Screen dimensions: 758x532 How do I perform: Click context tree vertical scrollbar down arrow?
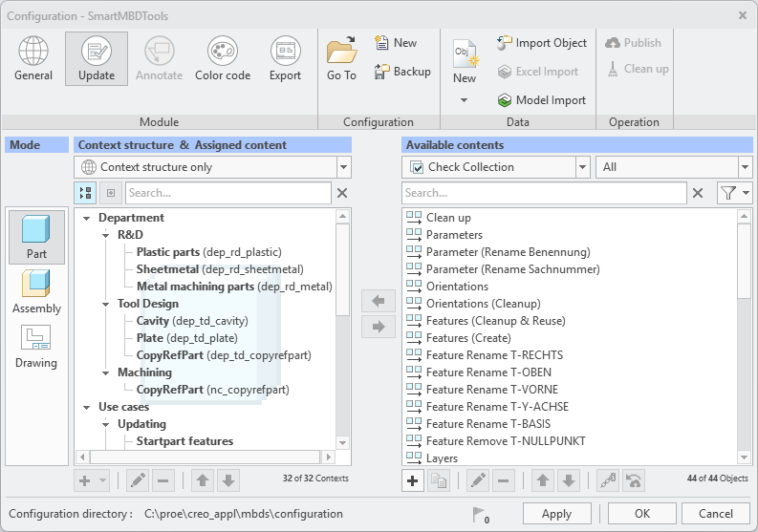(343, 442)
